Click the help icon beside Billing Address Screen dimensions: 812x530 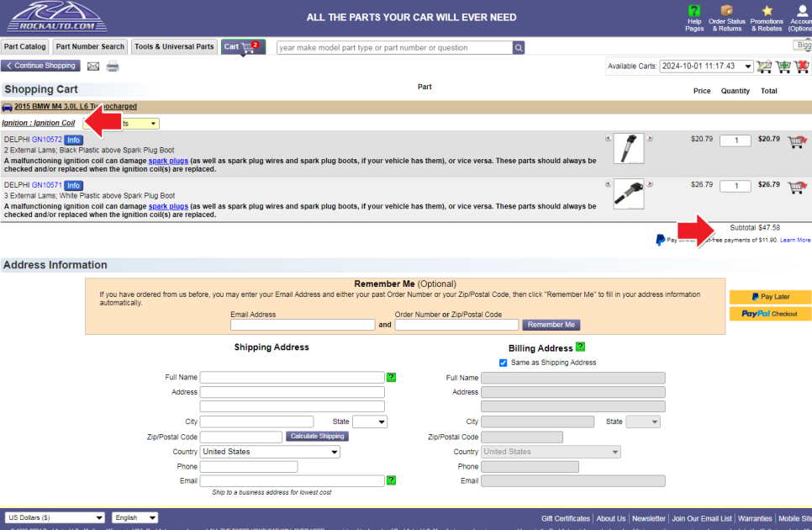pyautogui.click(x=580, y=347)
